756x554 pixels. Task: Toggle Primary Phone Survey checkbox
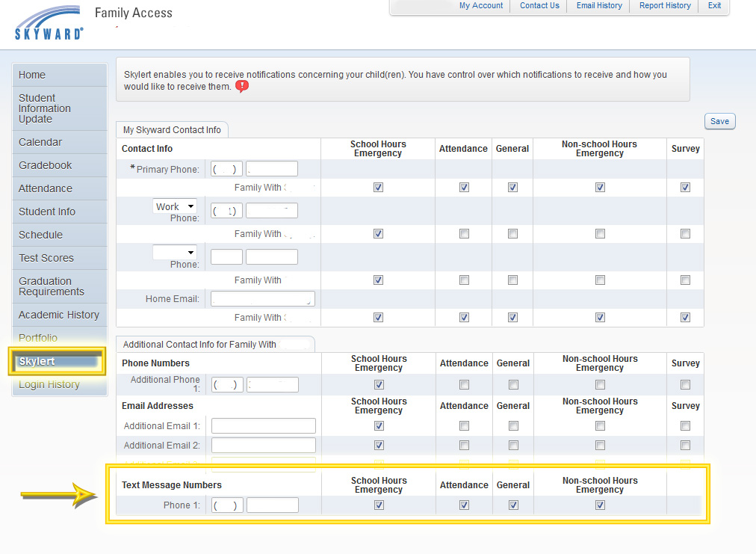(685, 187)
